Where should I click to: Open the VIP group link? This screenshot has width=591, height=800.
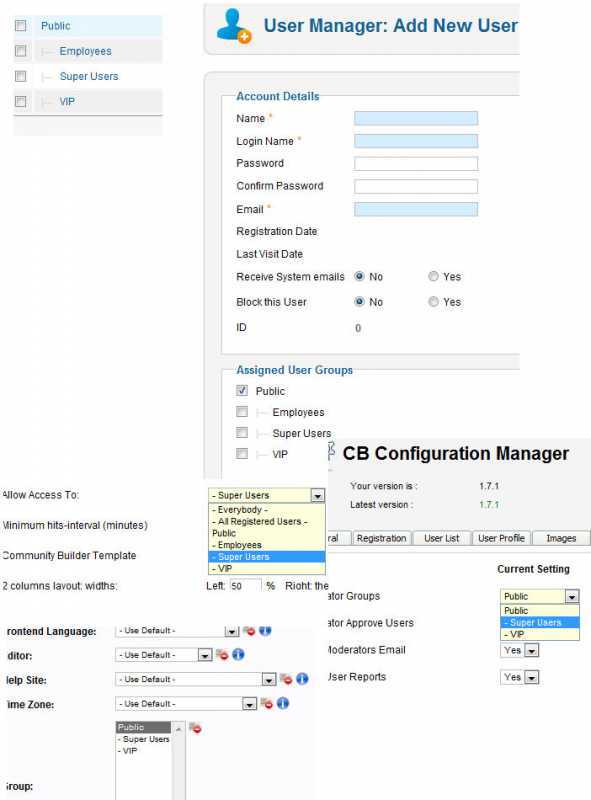click(67, 102)
